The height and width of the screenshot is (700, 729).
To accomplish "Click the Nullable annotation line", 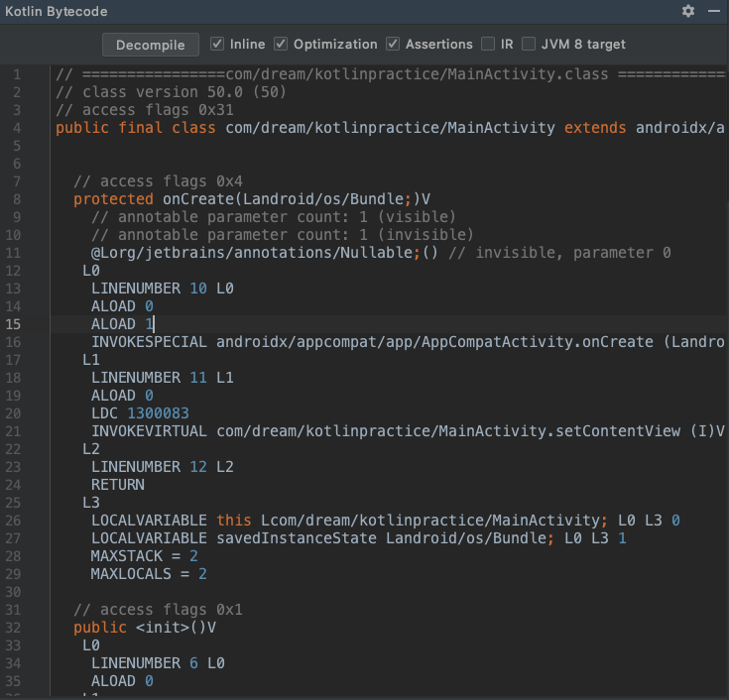I will click(x=381, y=253).
